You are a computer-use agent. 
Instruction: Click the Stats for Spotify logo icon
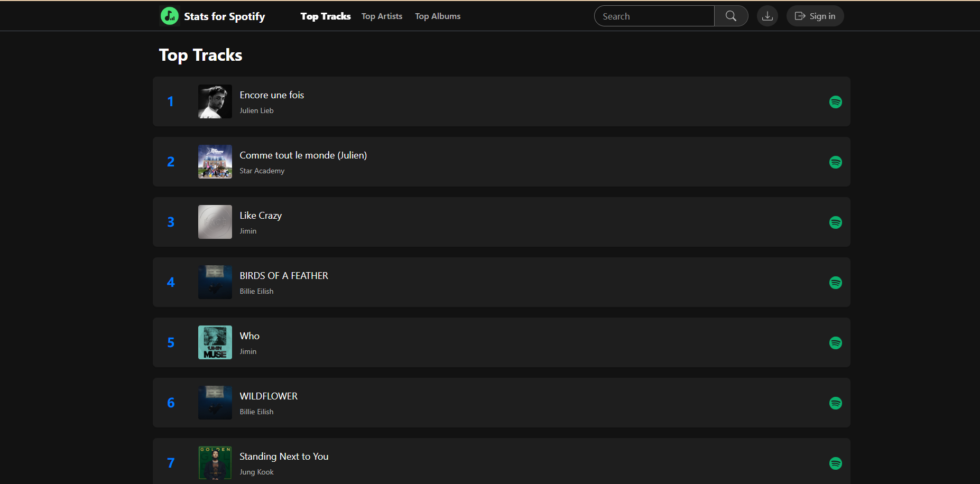[x=169, y=16]
